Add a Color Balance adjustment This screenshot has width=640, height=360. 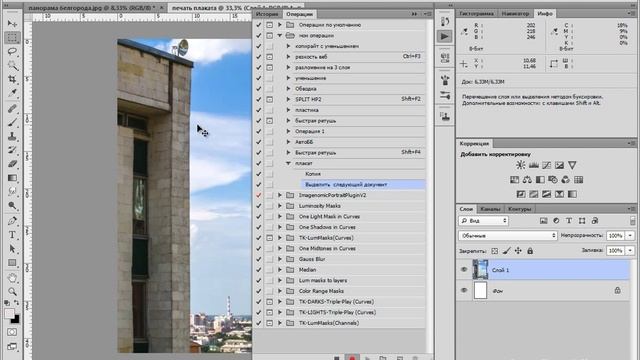tap(527, 180)
